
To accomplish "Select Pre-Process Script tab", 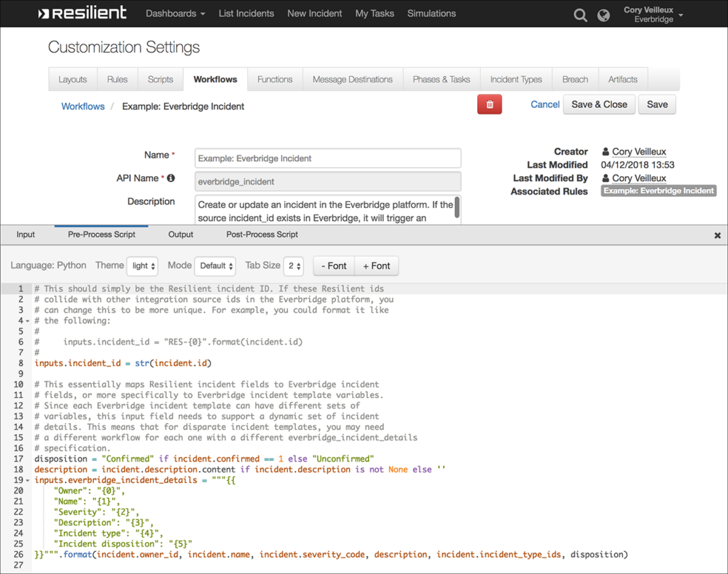I will click(101, 235).
